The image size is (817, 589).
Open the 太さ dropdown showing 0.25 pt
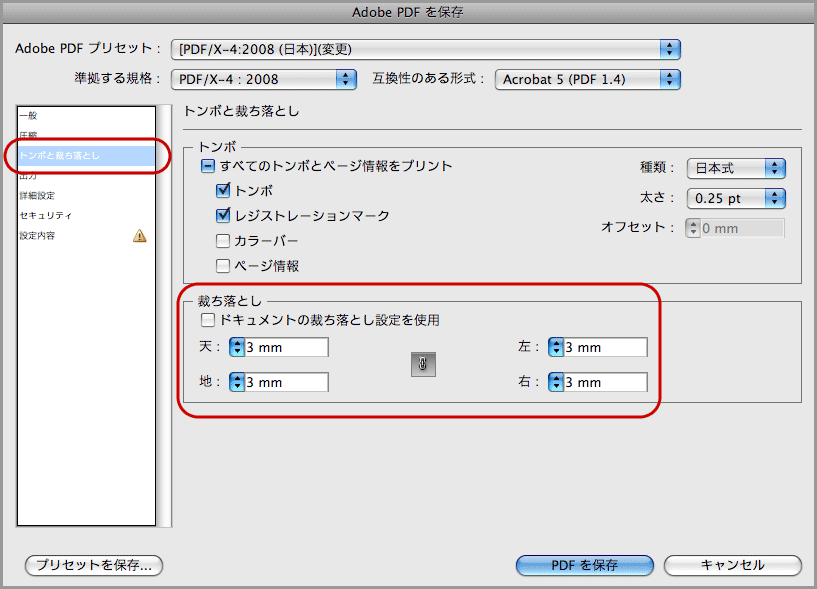coord(736,198)
